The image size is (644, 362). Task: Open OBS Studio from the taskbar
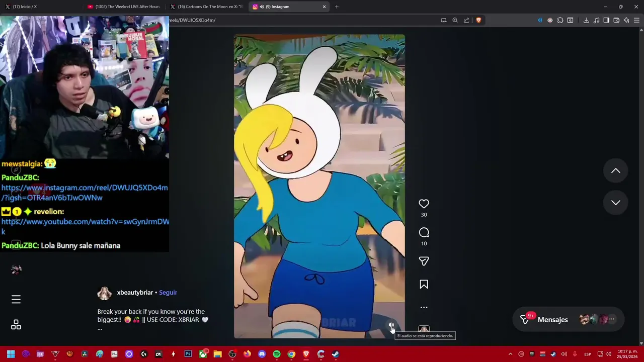232,354
